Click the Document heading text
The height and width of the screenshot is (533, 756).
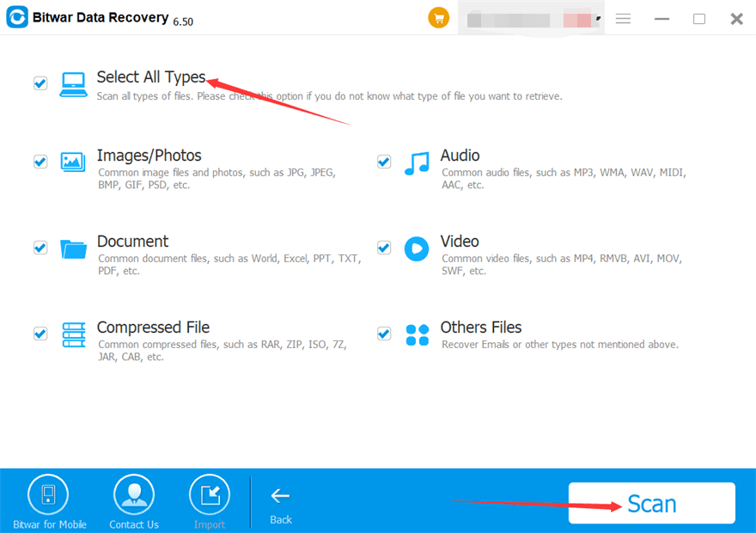pyautogui.click(x=132, y=242)
